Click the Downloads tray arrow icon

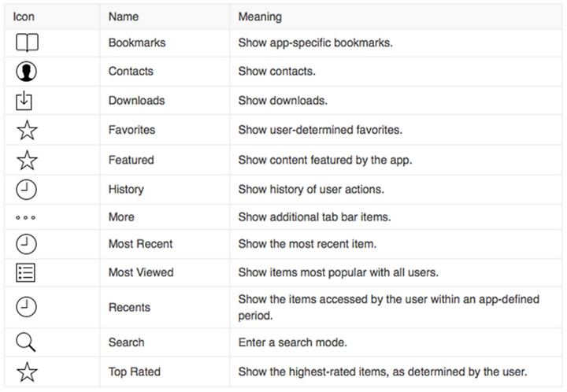[24, 101]
